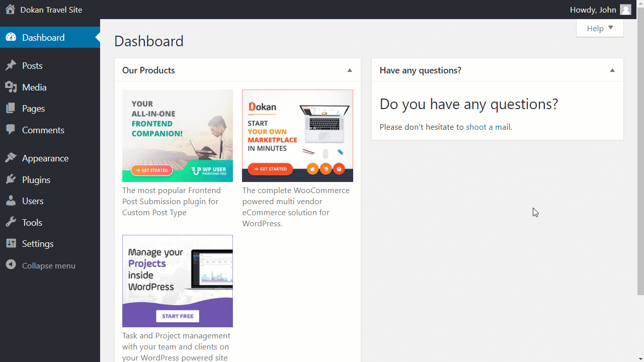Image resolution: width=644 pixels, height=362 pixels.
Task: Open the Tools menu
Action: click(x=50, y=222)
